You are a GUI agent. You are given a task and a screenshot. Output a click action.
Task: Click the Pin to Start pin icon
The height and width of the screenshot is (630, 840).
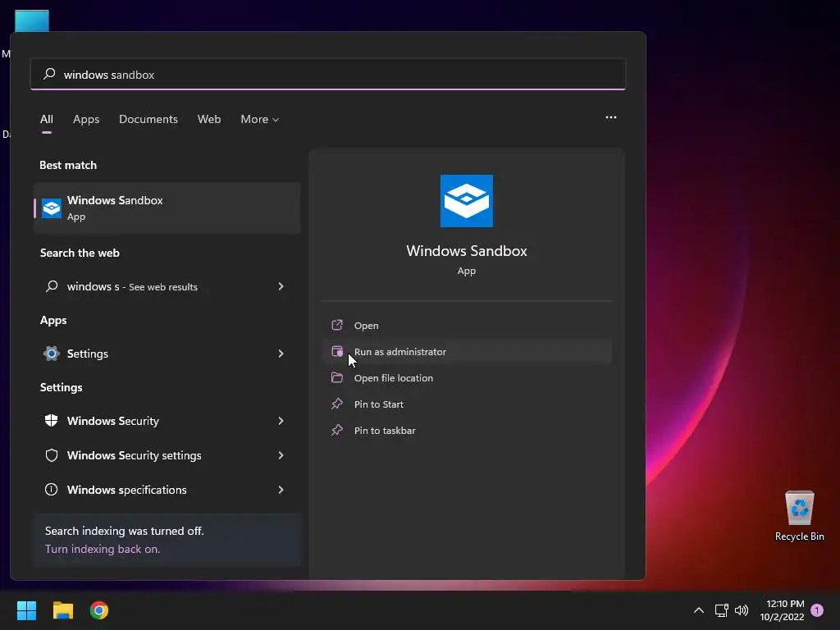[x=337, y=404]
